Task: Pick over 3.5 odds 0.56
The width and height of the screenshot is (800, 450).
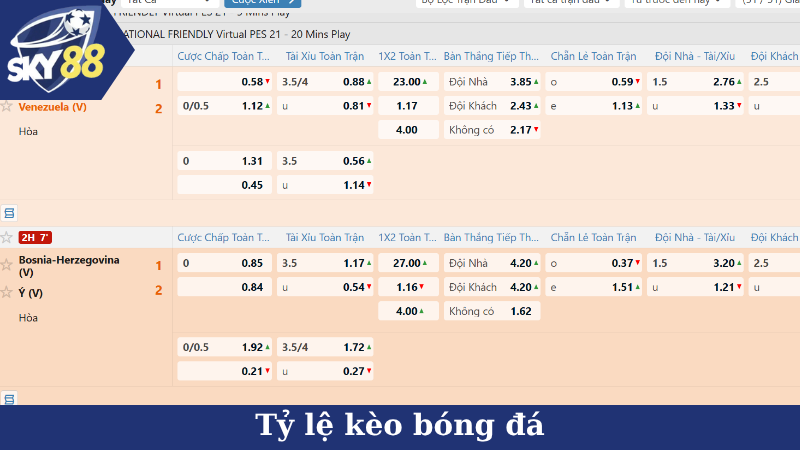Action: coord(325,161)
